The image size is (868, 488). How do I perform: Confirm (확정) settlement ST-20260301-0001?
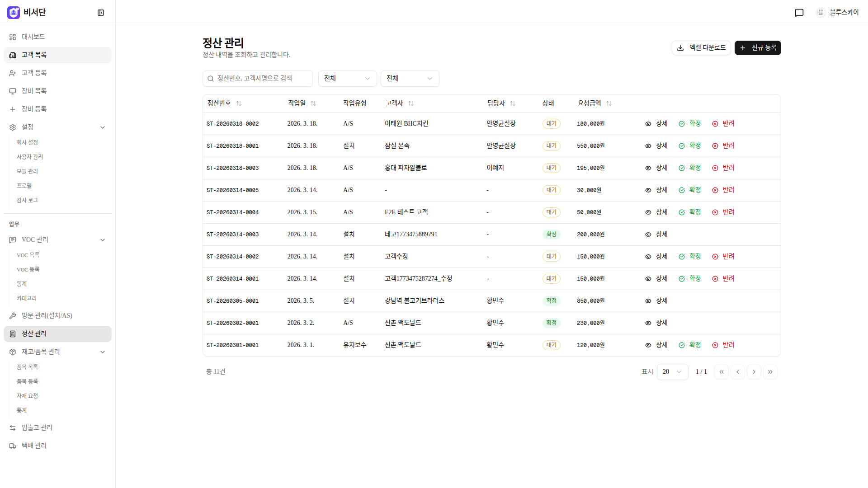(689, 345)
